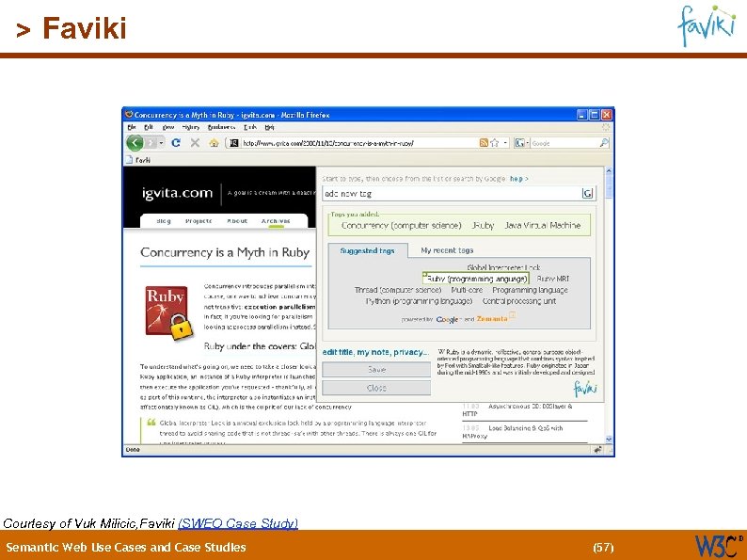This screenshot has height=560, width=747.
Task: Open the Projects tab on igvita.com
Action: (199, 220)
